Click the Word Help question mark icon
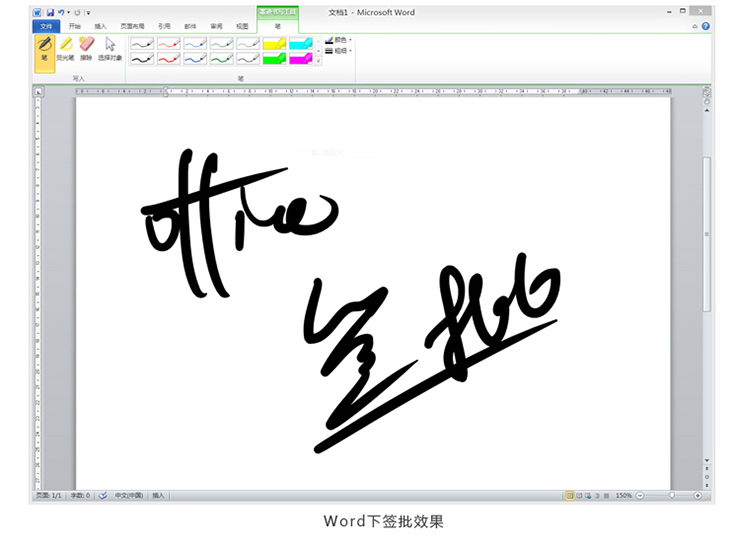This screenshot has height=552, width=740. (x=705, y=26)
